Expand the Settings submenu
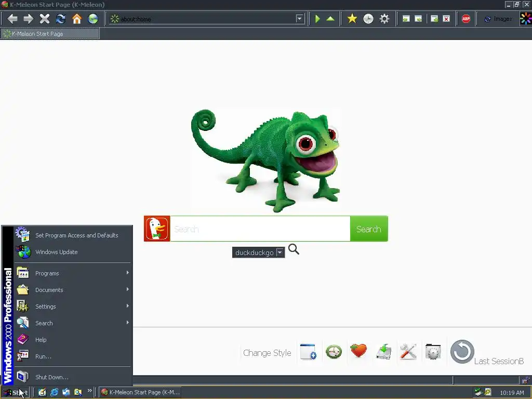Screen dimensions: 532x399 coord(73,307)
